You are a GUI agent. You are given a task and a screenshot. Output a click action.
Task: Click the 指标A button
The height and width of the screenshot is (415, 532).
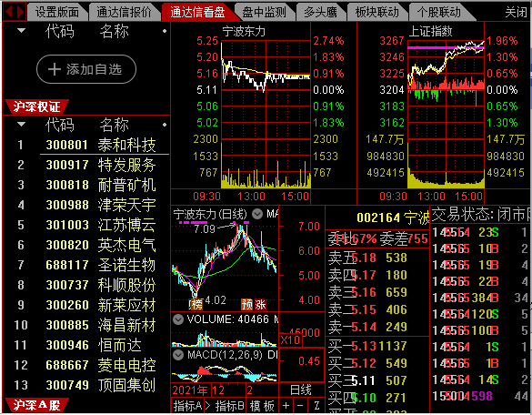click(x=187, y=406)
